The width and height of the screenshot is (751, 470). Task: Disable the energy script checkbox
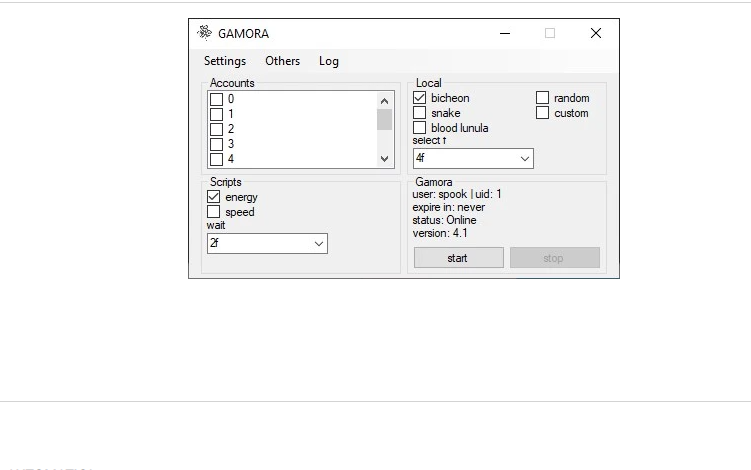pos(214,197)
